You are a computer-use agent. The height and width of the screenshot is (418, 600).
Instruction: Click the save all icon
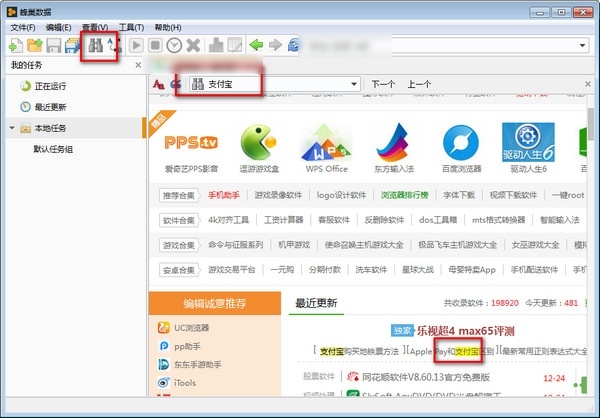click(72, 46)
